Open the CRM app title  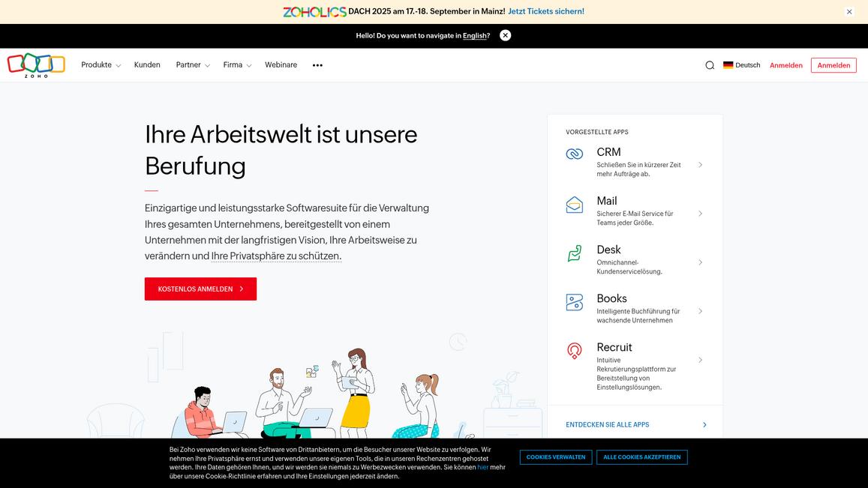pos(608,152)
